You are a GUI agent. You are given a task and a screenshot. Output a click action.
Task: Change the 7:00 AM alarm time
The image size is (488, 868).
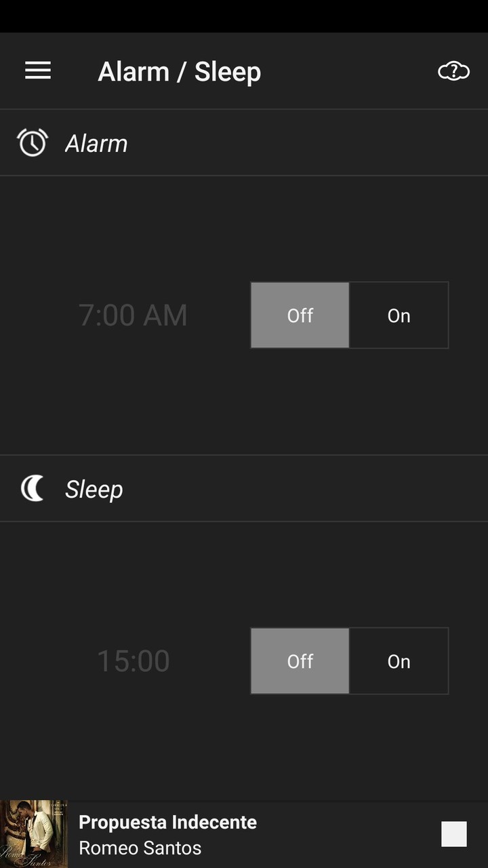[133, 315]
